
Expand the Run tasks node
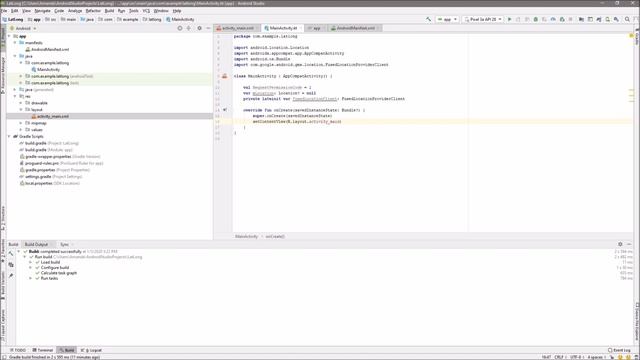(31, 278)
